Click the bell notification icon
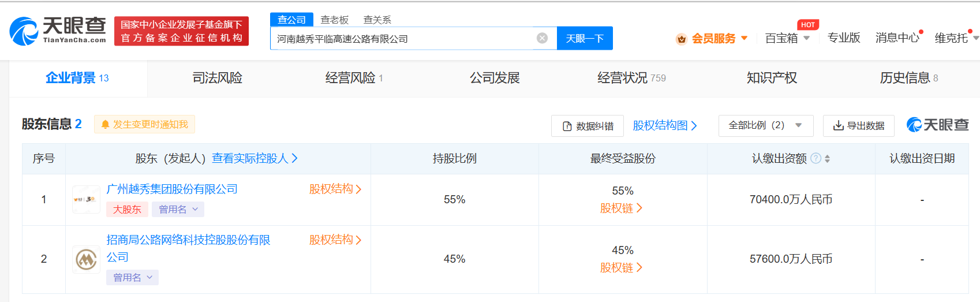 click(105, 125)
